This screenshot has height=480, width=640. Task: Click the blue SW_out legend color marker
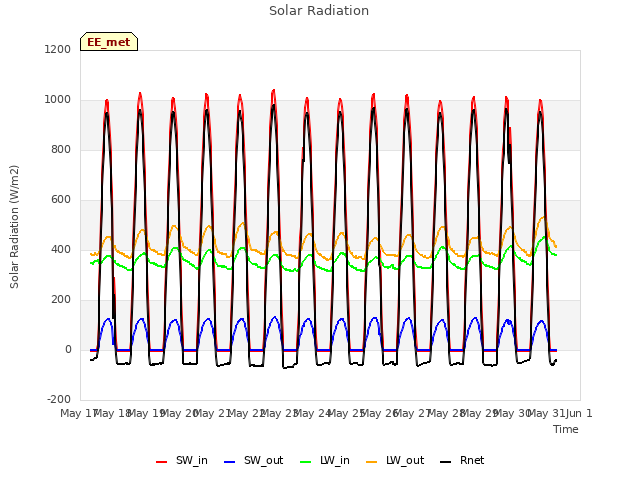pos(230,462)
